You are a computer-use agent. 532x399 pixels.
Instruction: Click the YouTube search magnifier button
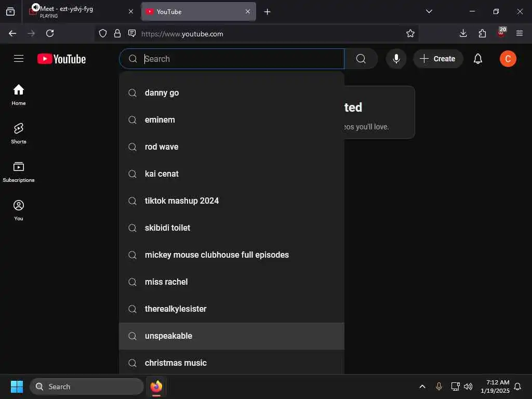tap(361, 59)
